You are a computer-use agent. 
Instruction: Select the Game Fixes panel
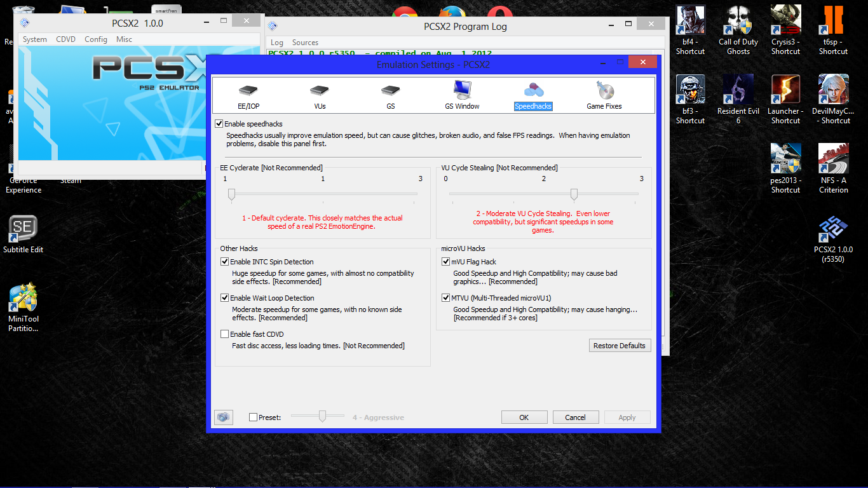click(604, 95)
